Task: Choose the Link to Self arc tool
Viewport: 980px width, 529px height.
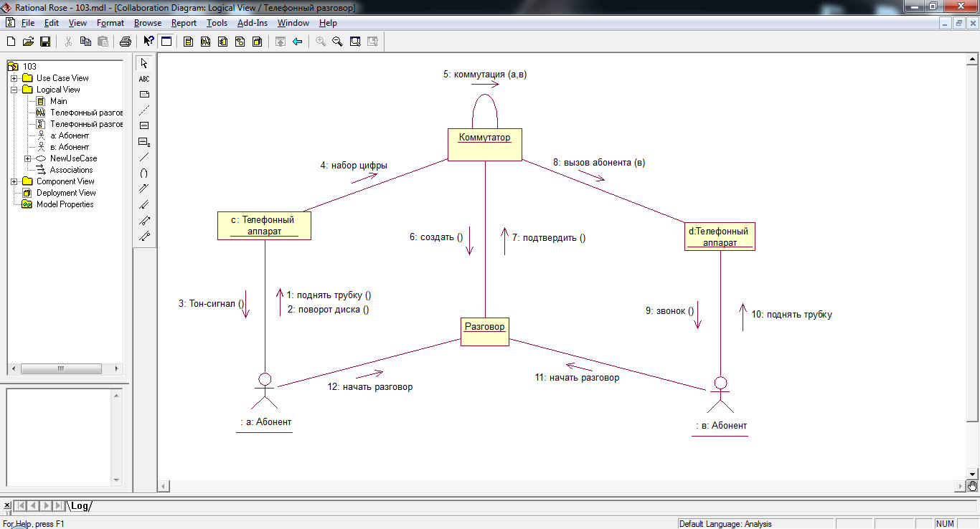Action: [x=144, y=173]
